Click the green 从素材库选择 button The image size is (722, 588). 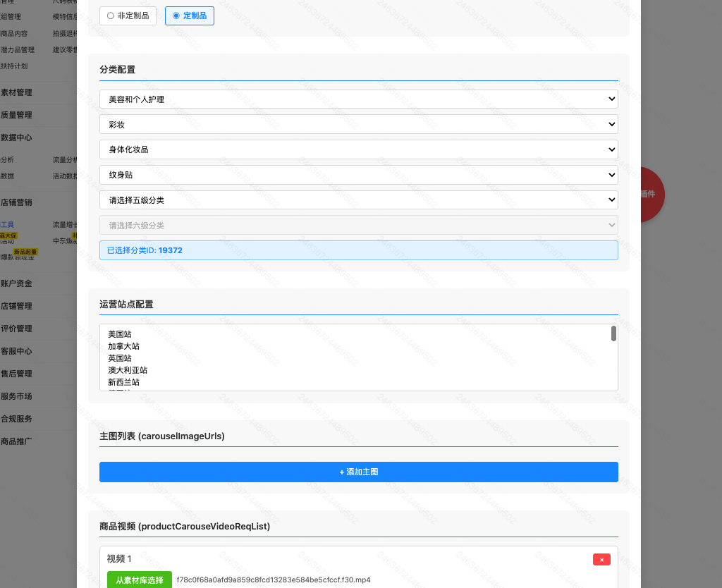coord(139,580)
